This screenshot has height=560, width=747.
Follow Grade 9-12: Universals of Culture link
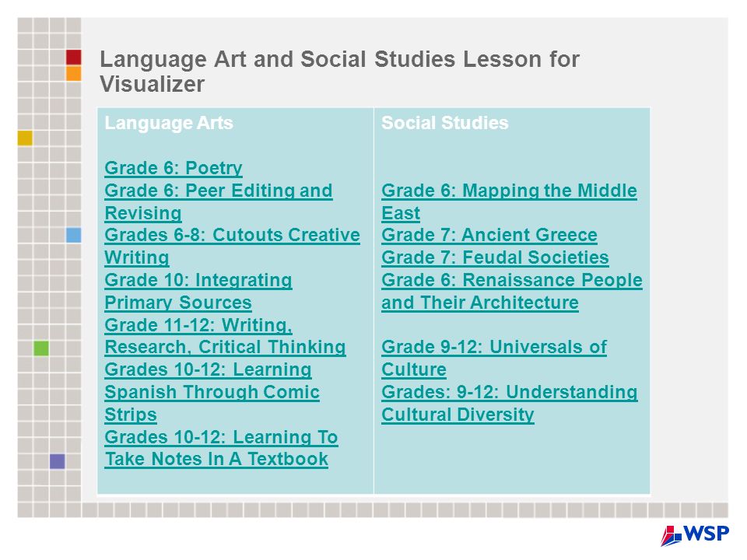pyautogui.click(x=494, y=358)
